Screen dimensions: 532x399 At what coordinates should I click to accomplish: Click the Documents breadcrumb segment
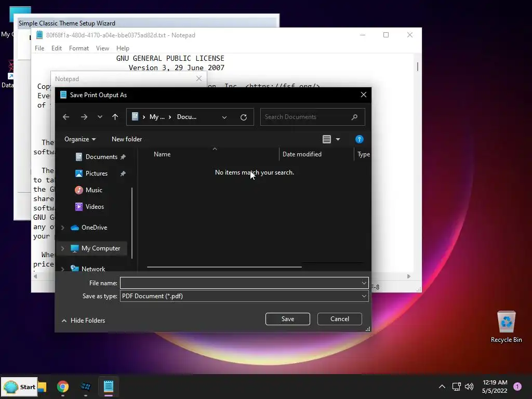187,117
